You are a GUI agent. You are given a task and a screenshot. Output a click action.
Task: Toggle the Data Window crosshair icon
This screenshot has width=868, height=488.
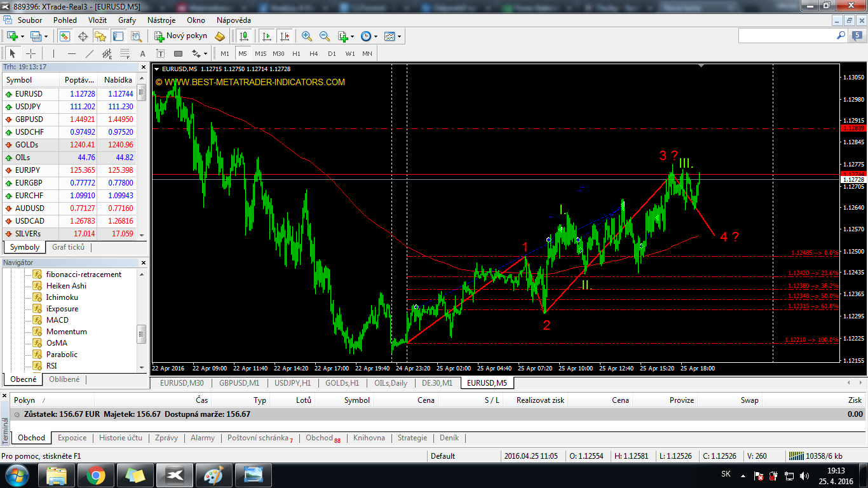click(x=83, y=36)
